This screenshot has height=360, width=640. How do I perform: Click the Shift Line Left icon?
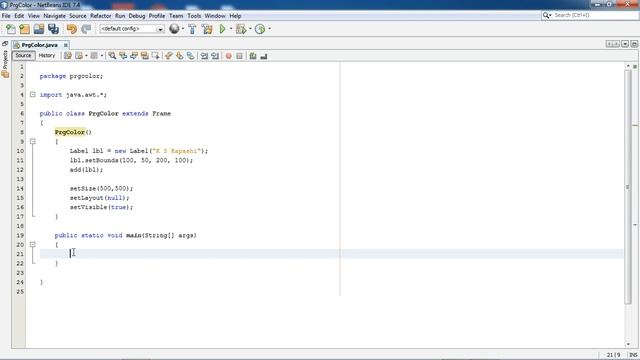pyautogui.click(x=204, y=56)
